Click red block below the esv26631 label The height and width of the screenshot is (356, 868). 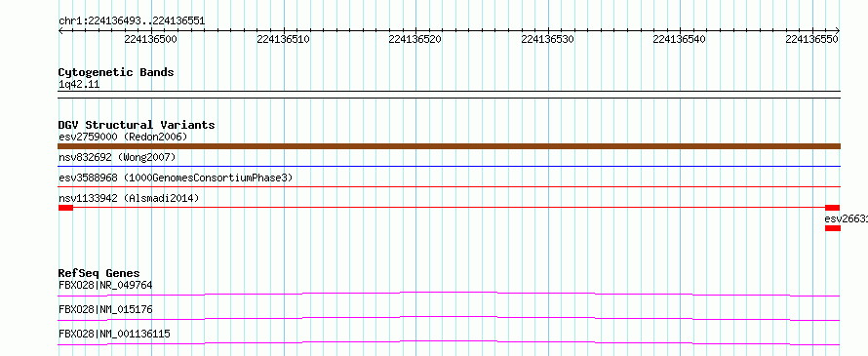coord(833,228)
